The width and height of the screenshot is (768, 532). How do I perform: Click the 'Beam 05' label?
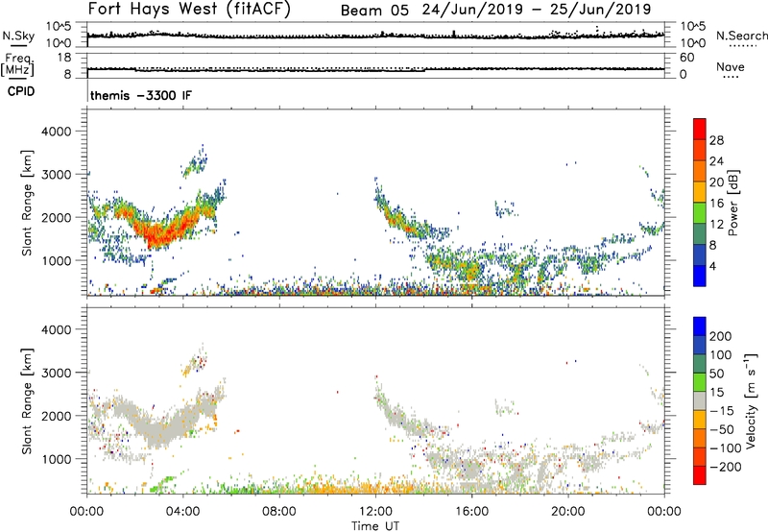point(374,11)
